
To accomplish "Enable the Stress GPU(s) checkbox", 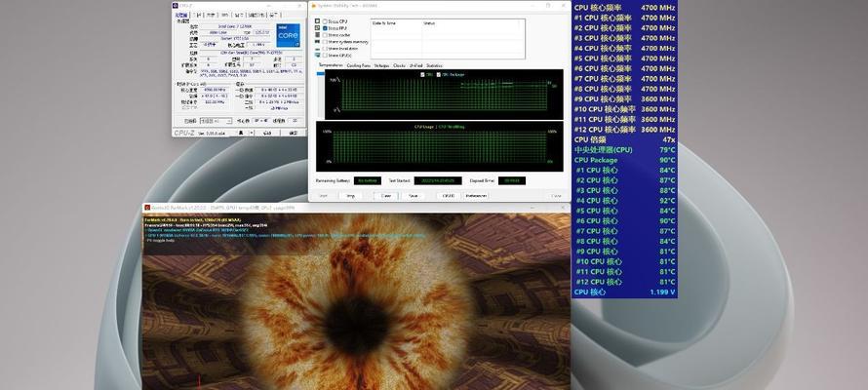I will (x=325, y=56).
